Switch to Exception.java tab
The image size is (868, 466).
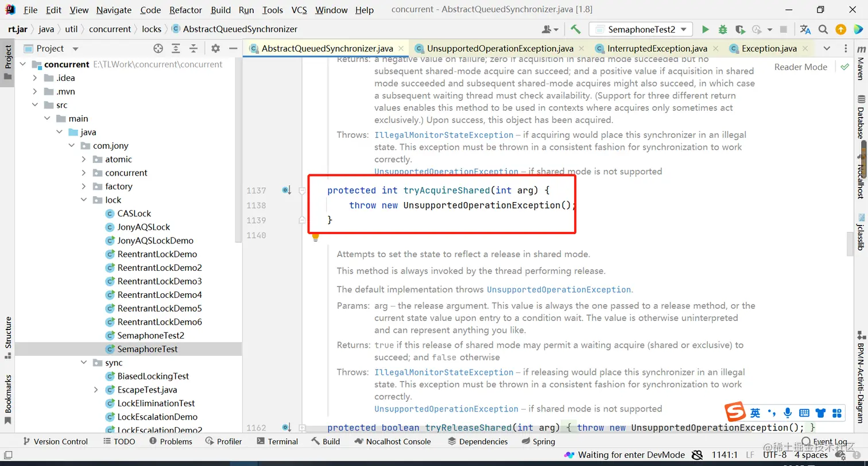pyautogui.click(x=769, y=49)
